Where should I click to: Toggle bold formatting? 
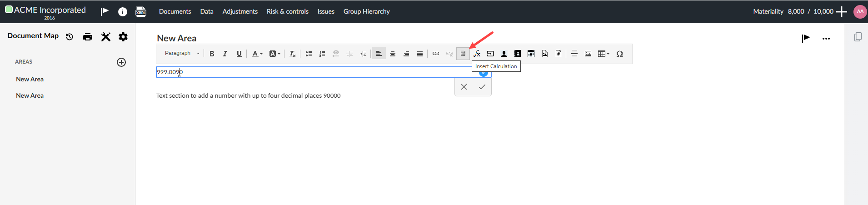point(212,54)
